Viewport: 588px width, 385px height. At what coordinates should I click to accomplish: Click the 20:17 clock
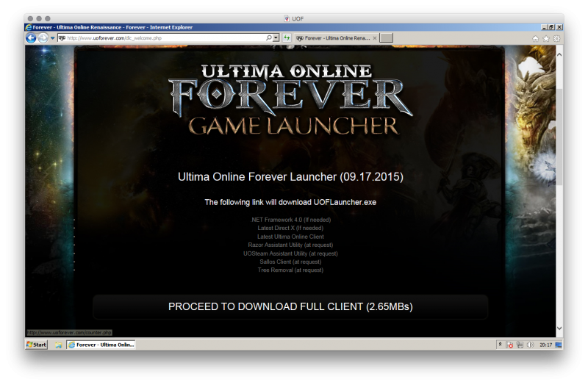coord(545,345)
